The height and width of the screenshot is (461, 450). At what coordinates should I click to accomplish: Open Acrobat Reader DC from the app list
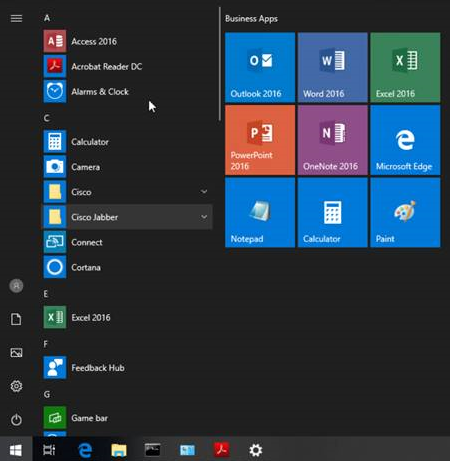127,66
